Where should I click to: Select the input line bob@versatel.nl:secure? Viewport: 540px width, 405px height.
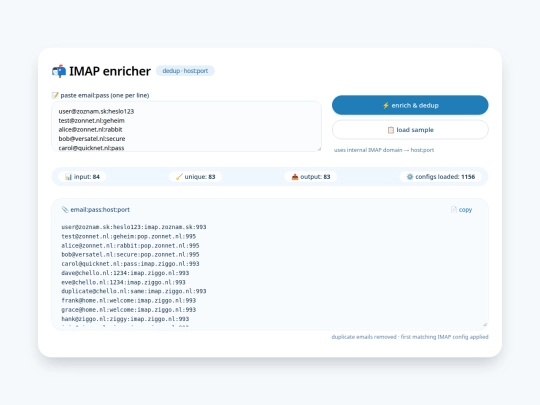point(92,139)
